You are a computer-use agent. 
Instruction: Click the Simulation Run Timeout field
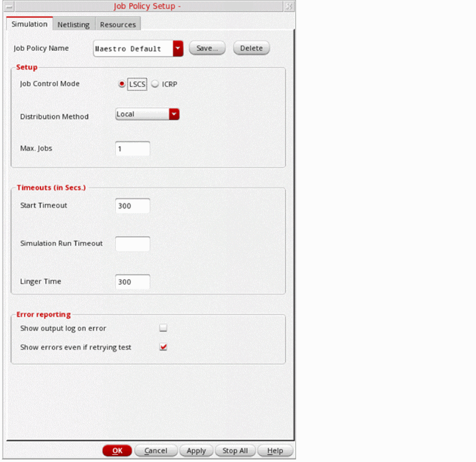133,244
